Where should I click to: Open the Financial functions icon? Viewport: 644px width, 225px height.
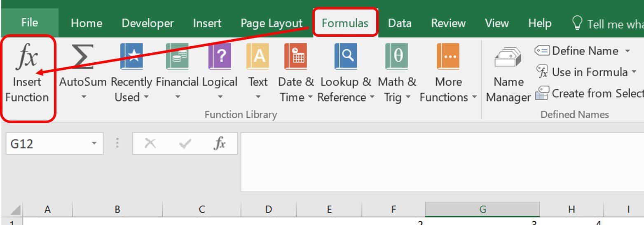click(177, 56)
